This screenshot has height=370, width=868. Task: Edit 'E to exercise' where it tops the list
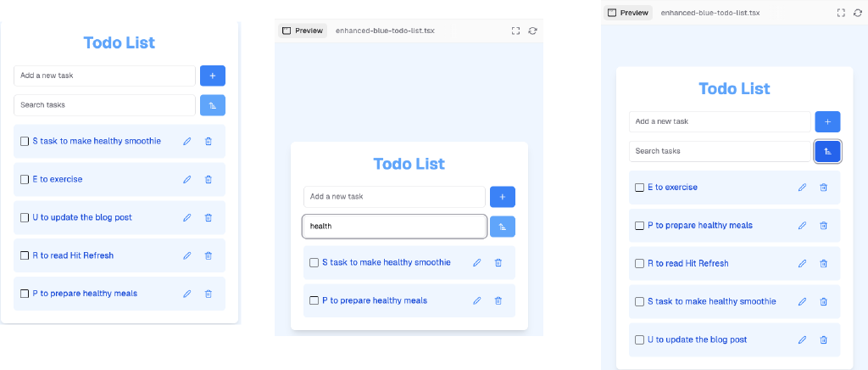pyautogui.click(x=802, y=188)
